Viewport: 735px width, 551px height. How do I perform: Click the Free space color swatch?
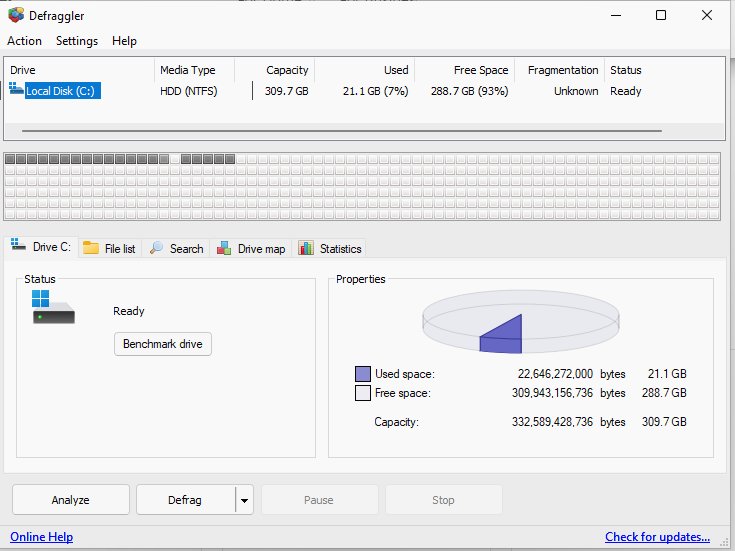point(363,393)
